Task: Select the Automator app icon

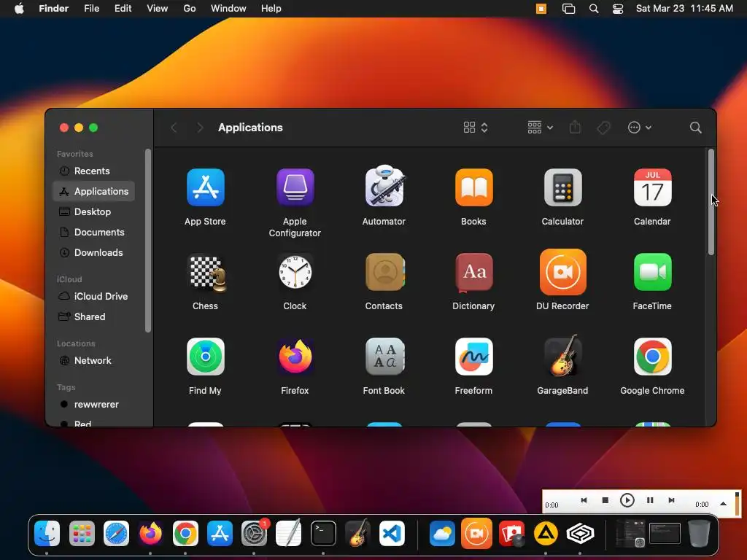Action: (384, 186)
